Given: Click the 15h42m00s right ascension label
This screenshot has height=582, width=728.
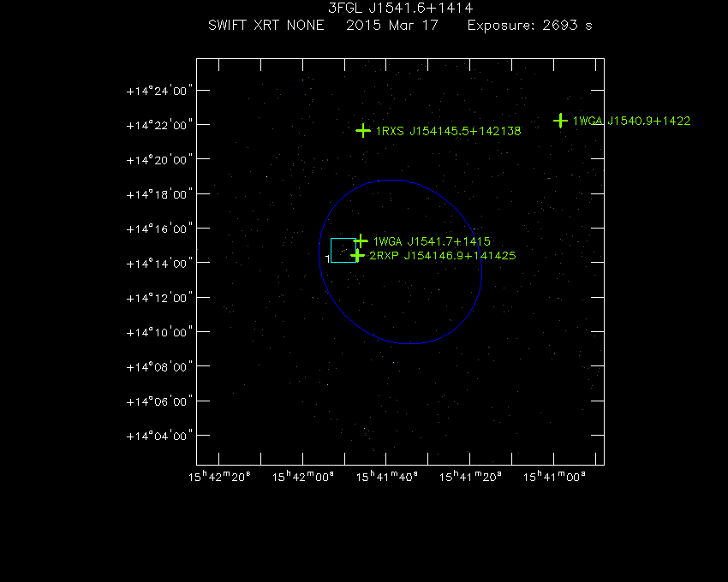Looking at the screenshot, I should point(302,477).
